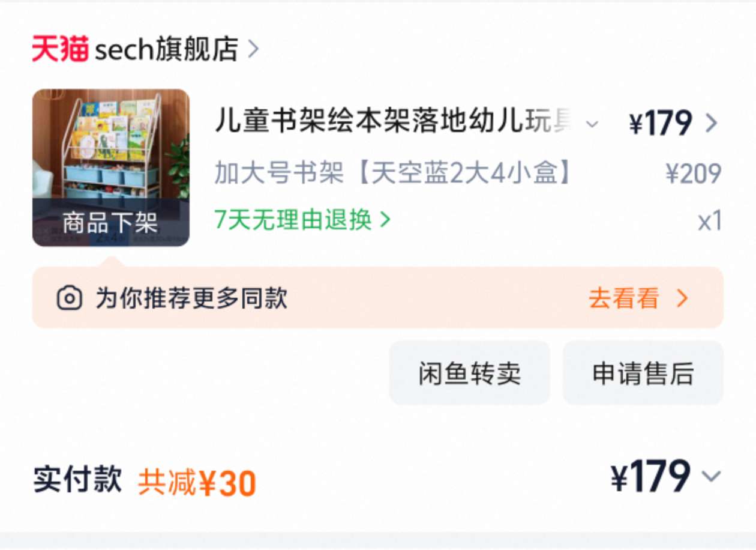Viewport: 756px width, 550px height.
Task: Open the 儿童书架绘本架 product title
Action: pos(395,122)
